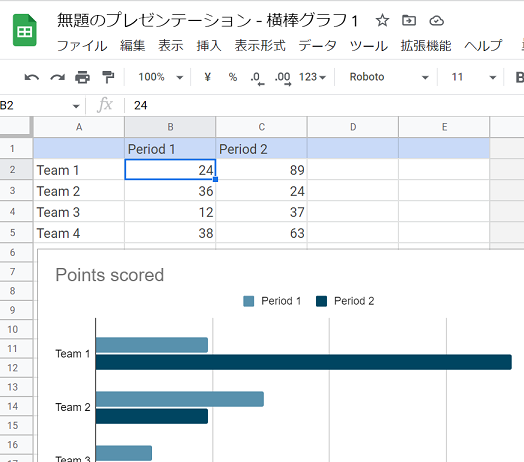Check the cloud save status icon

436,21
